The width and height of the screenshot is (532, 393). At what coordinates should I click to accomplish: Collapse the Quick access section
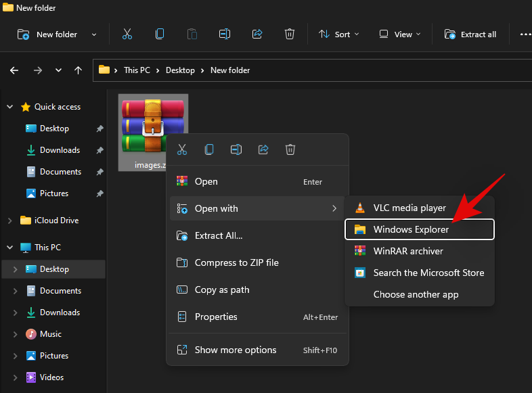point(9,107)
